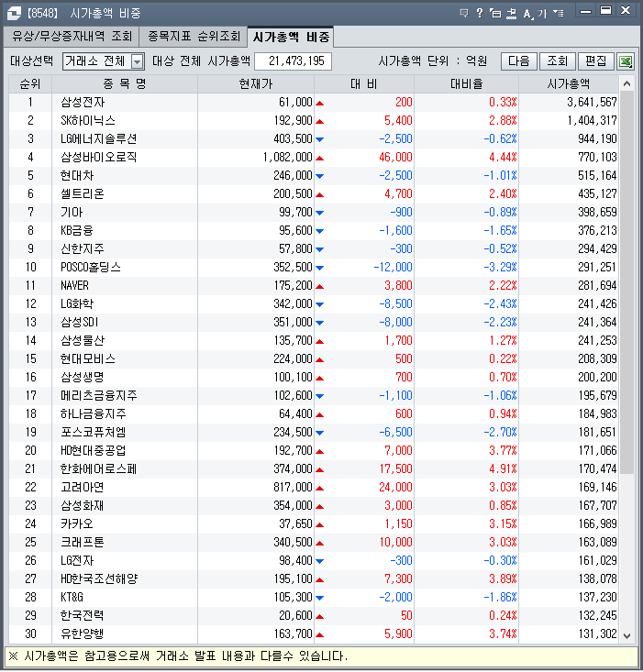This screenshot has width=643, height=672.
Task: Click 삼성SDI stock name
Action: tap(79, 322)
